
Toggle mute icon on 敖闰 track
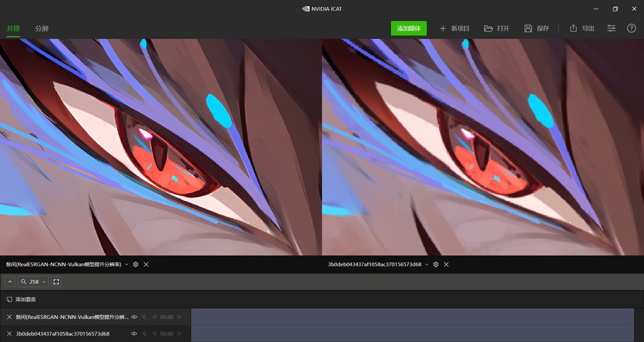click(x=144, y=317)
